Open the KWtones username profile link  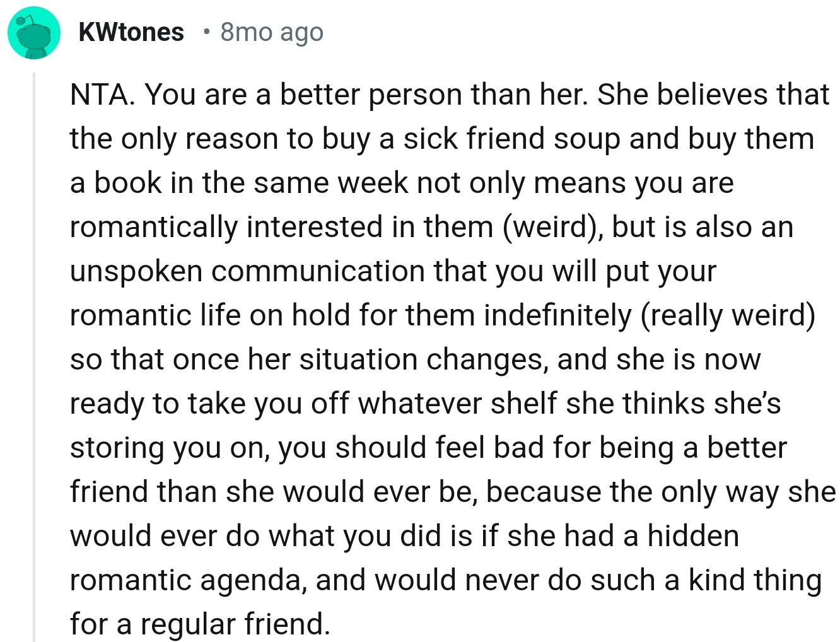point(131,32)
